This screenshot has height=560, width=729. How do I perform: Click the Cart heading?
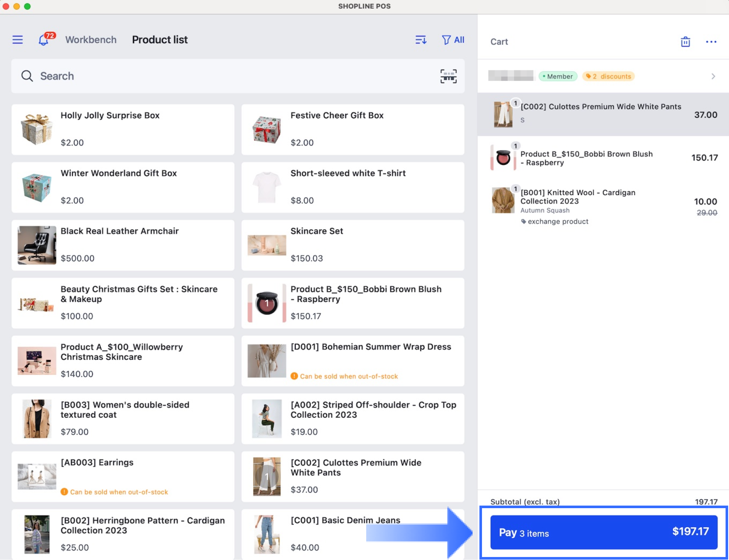tap(499, 42)
